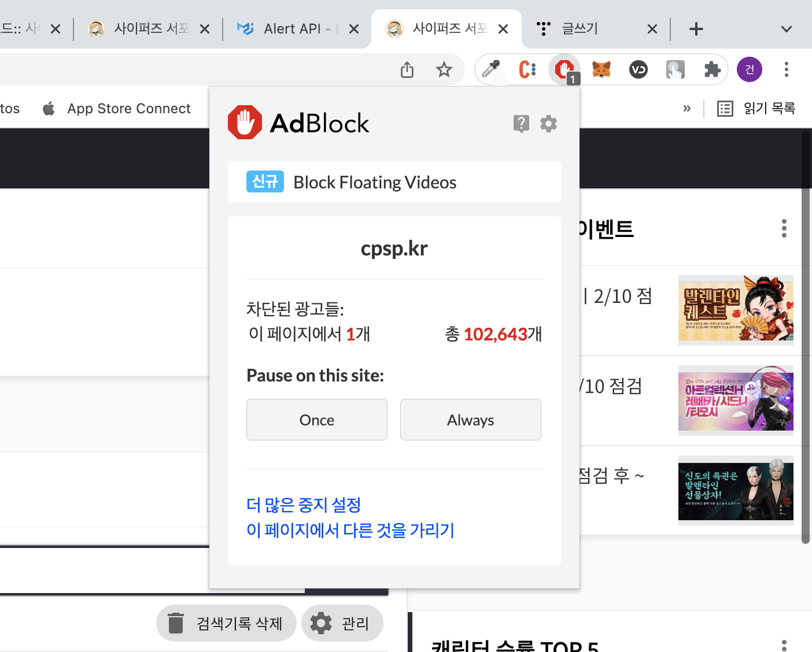
Task: Click 이 페이지에서 다른 것을 가리기 link
Action: pos(350,530)
